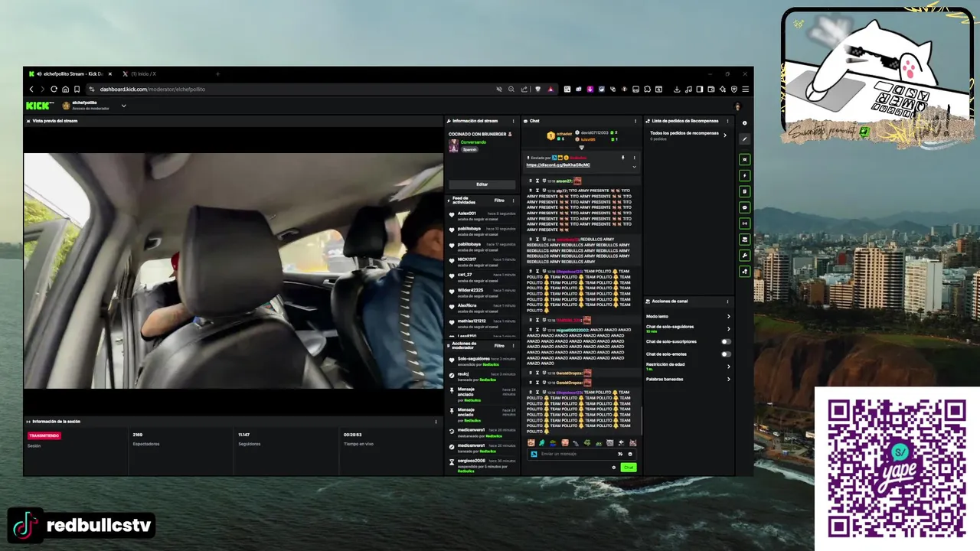The image size is (980, 551).
Task: Reload the Kick dashboard page
Action: point(54,90)
